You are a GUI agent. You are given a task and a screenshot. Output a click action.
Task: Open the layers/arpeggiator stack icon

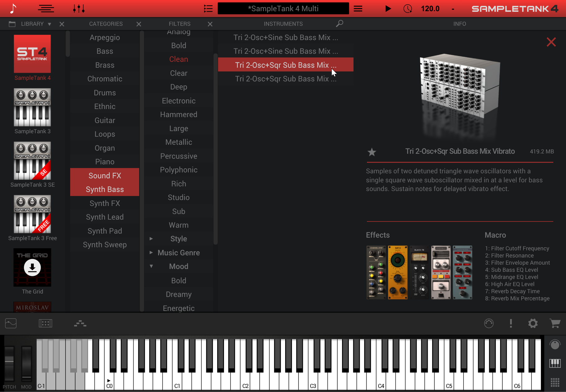80,323
